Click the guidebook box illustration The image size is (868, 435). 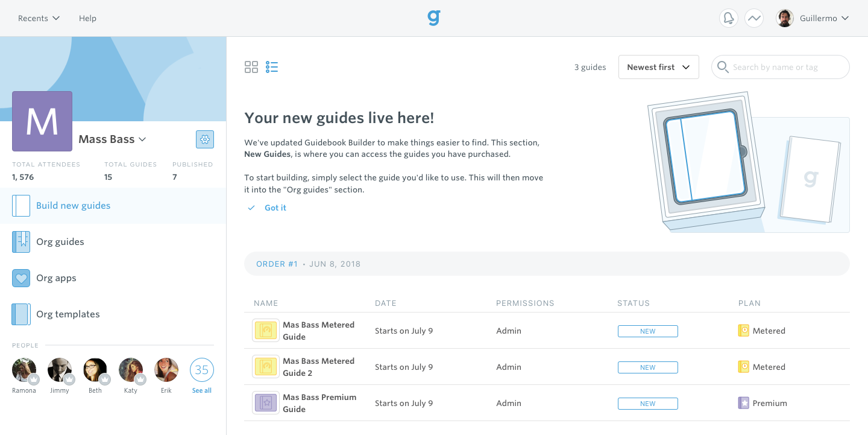[x=747, y=162]
